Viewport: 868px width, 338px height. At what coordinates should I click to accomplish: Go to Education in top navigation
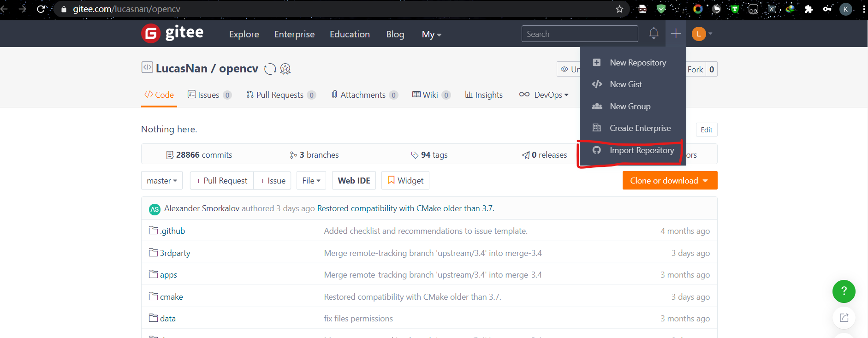tap(350, 35)
